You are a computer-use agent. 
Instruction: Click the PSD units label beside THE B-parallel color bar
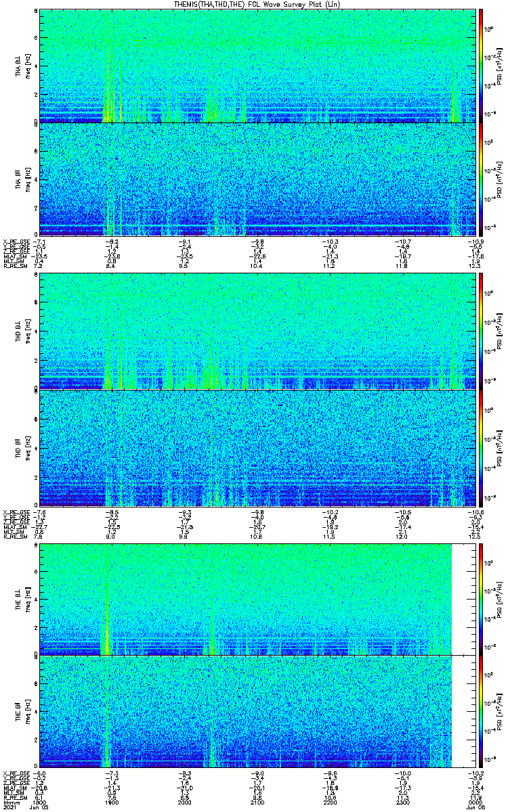[499, 712]
